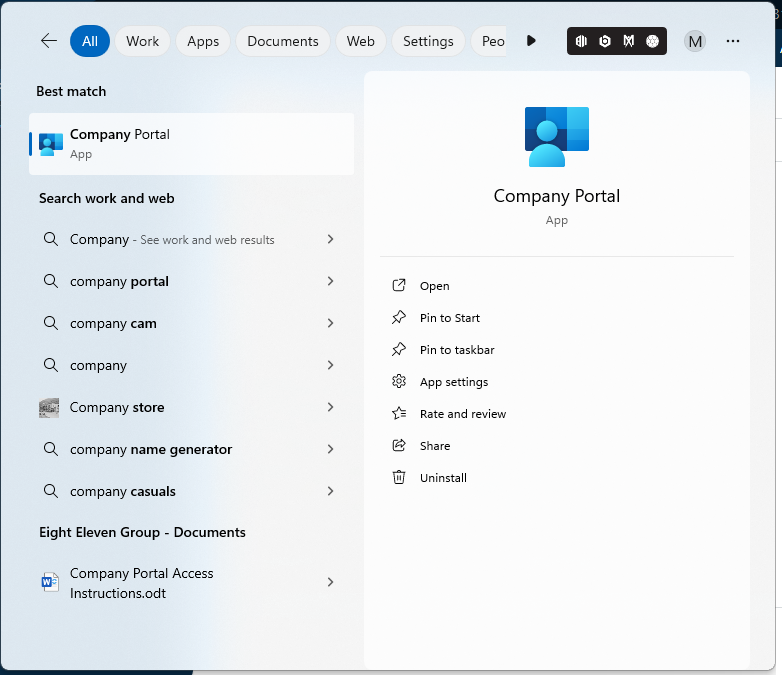Click Open for Company Portal
782x675 pixels.
tap(434, 286)
